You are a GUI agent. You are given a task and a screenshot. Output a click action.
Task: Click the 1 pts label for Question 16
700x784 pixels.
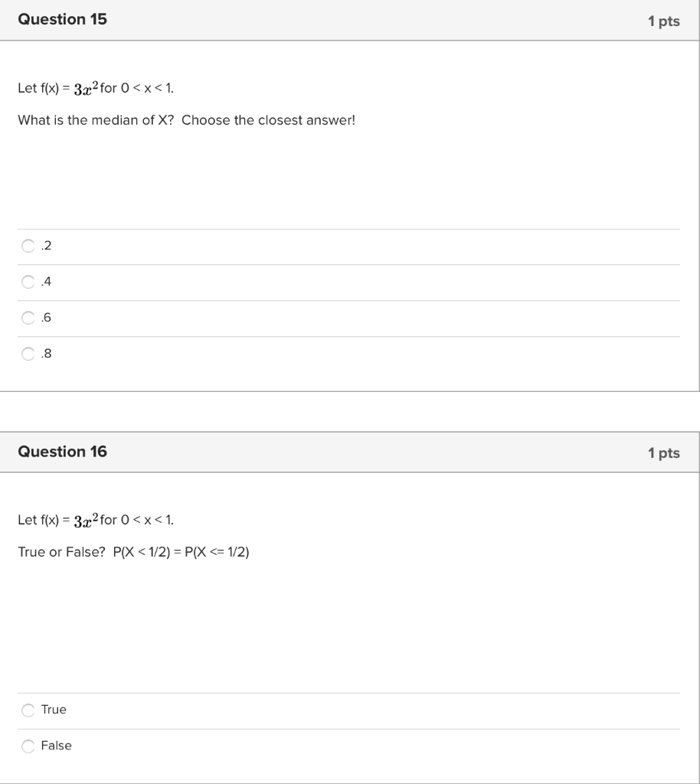[x=665, y=453]
